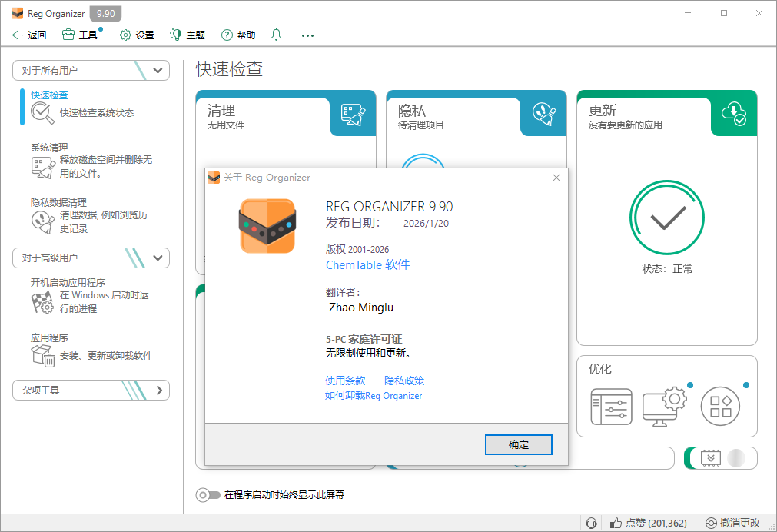Click the four-shapes apps icon under 优化
The height and width of the screenshot is (532, 777).
point(720,407)
